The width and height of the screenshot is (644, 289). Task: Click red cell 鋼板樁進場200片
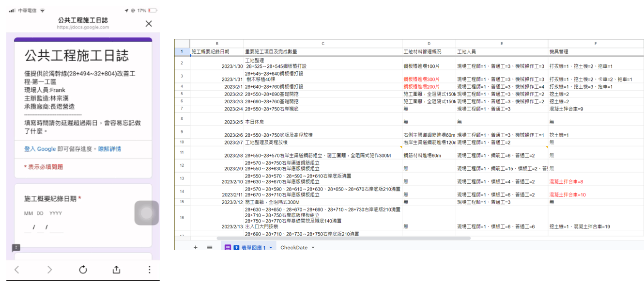click(429, 86)
